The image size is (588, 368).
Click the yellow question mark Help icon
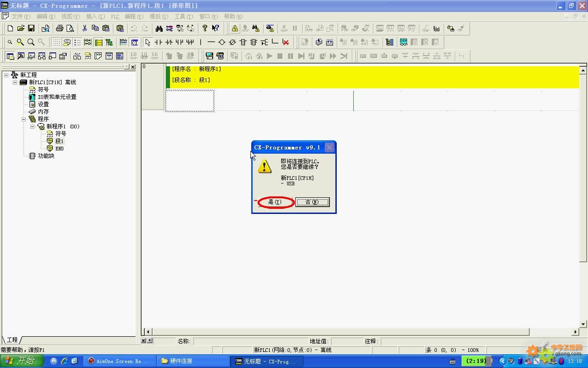[x=205, y=29]
